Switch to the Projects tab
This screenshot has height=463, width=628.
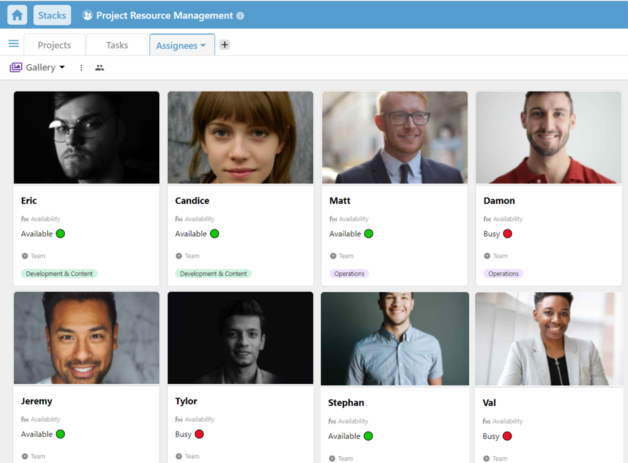tap(54, 45)
